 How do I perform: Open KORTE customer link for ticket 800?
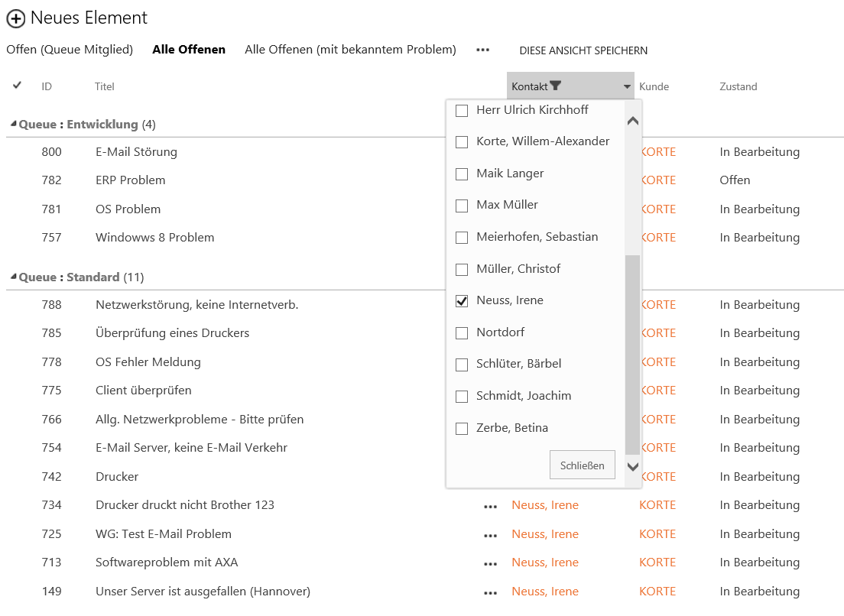tap(659, 152)
